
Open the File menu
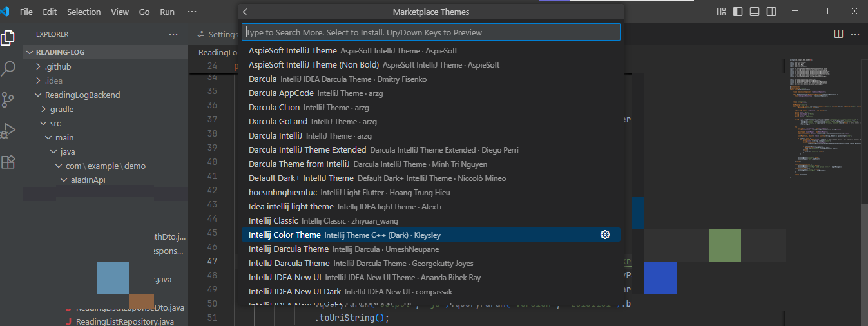click(26, 12)
